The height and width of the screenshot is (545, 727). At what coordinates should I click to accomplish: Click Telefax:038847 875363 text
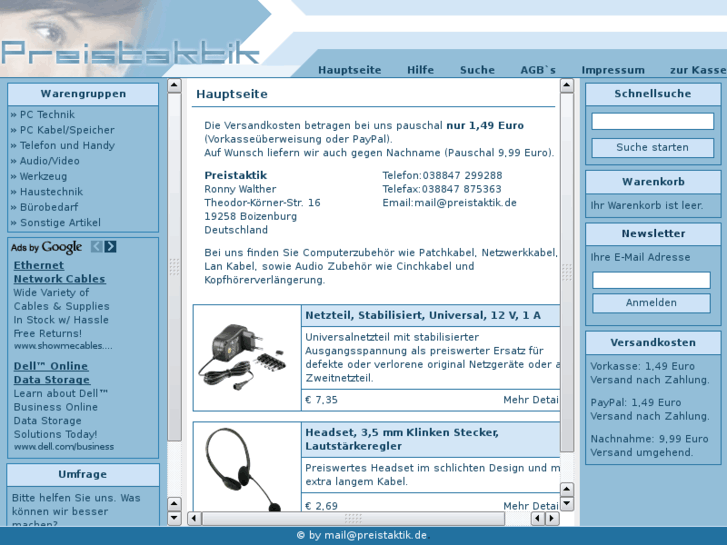pos(442,189)
